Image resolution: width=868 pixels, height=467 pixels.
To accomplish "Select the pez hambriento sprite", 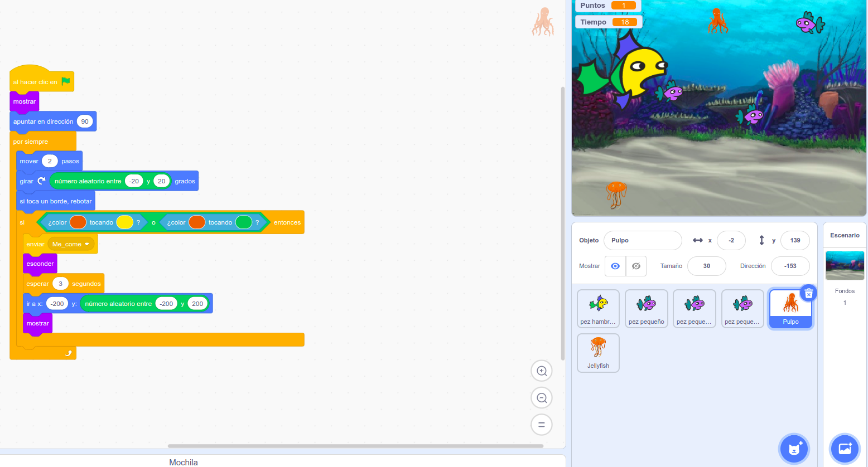I will [598, 308].
